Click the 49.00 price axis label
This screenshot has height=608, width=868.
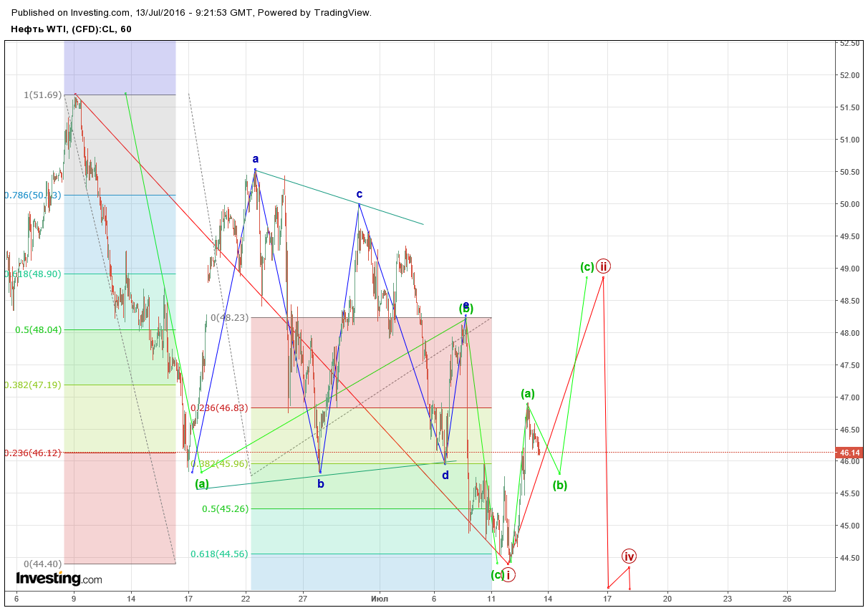(x=849, y=269)
